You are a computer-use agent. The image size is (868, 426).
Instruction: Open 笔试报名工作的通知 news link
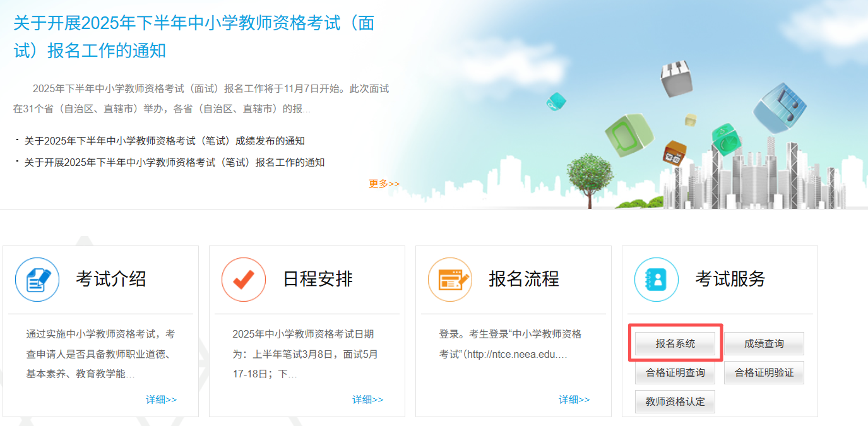[174, 162]
